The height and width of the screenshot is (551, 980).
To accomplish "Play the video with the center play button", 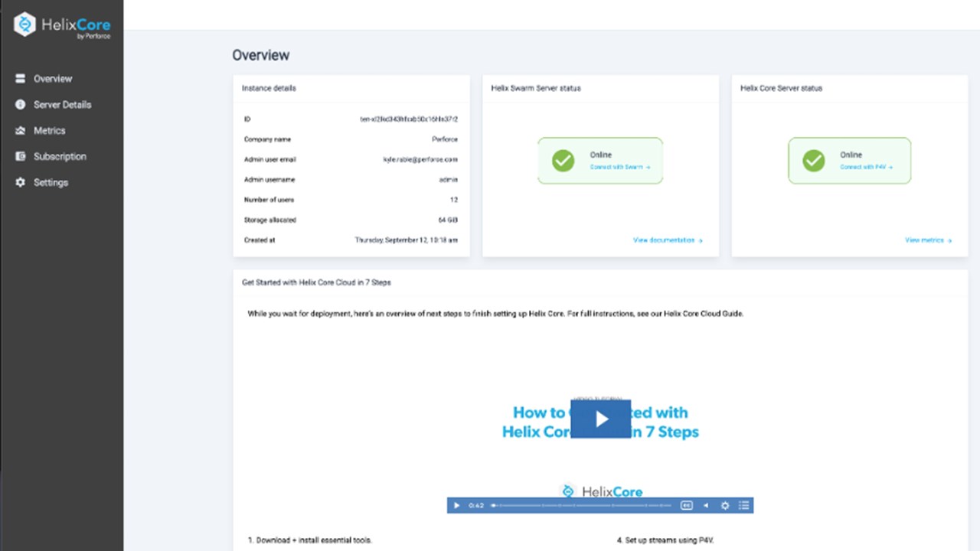I will click(601, 419).
